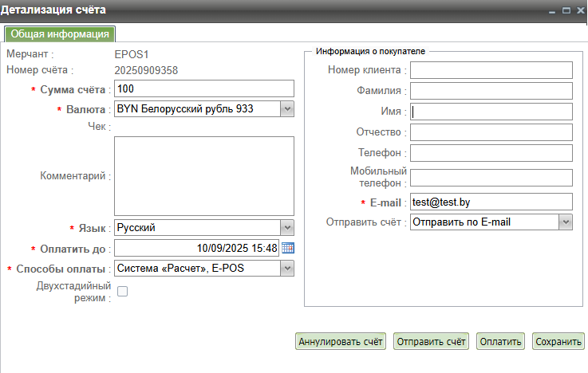Close the Детализация счёта dialog
The height and width of the screenshot is (373, 588).
pos(579,10)
